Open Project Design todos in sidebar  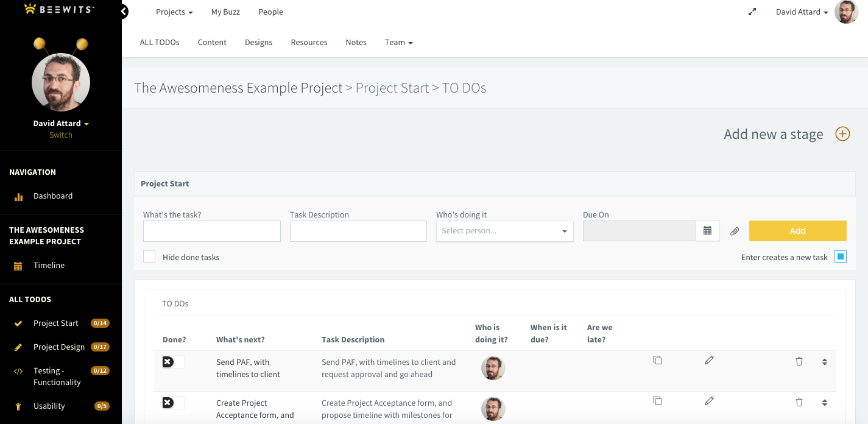[x=59, y=347]
